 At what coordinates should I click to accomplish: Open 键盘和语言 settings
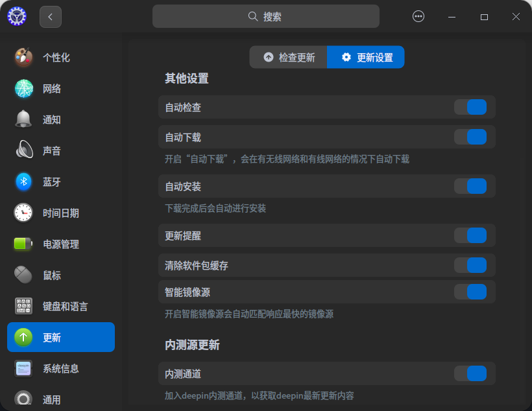(61, 306)
